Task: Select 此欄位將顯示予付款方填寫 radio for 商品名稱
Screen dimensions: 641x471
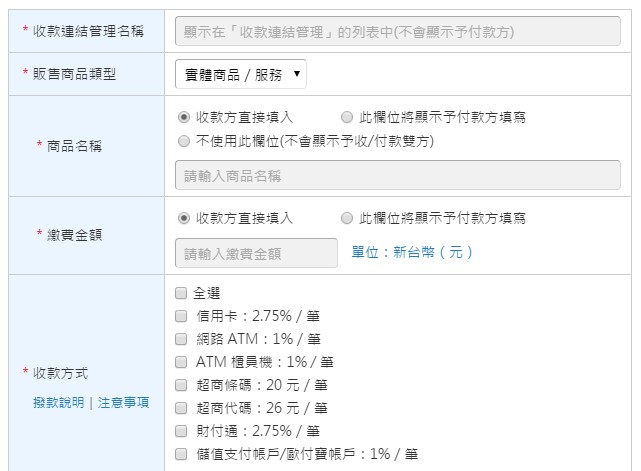Action: point(347,117)
